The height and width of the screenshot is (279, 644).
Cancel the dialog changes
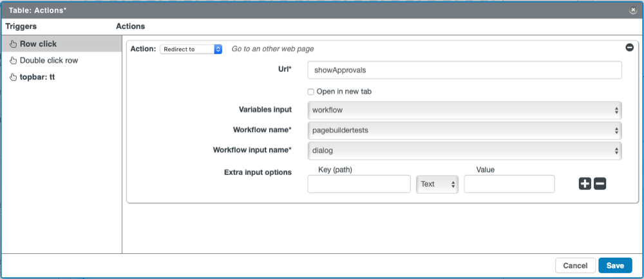[575, 265]
